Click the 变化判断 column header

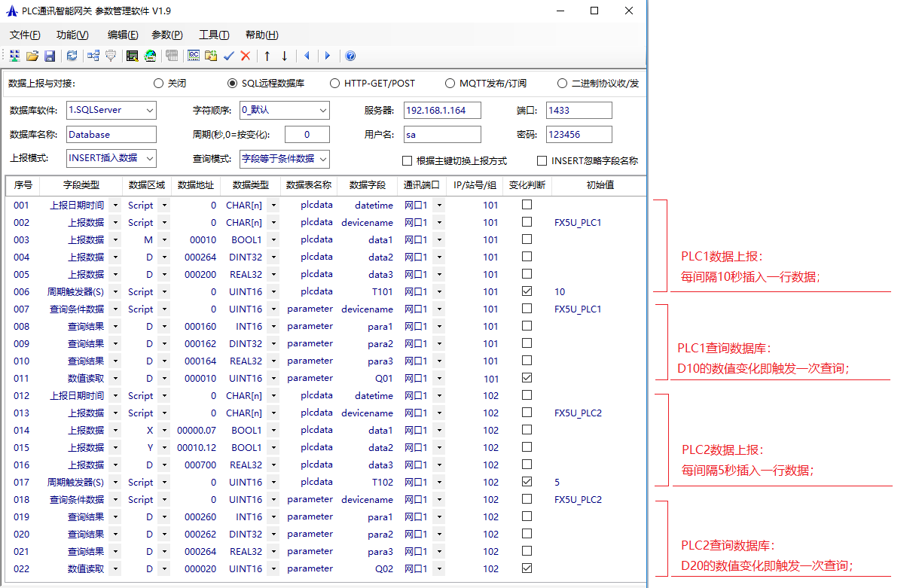(x=527, y=185)
